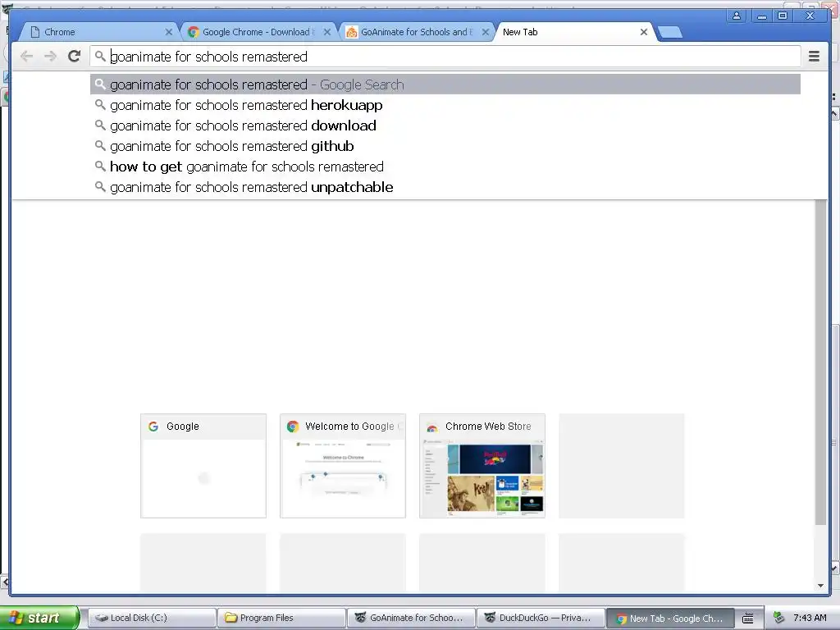The height and width of the screenshot is (630, 840).
Task: Choose the Google Search suggestion row
Action: tap(445, 84)
